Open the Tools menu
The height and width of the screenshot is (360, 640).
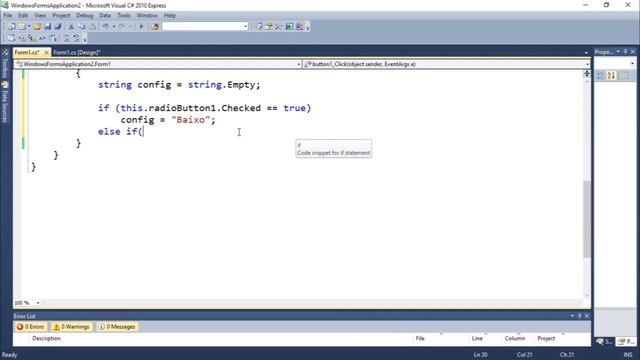pos(124,16)
